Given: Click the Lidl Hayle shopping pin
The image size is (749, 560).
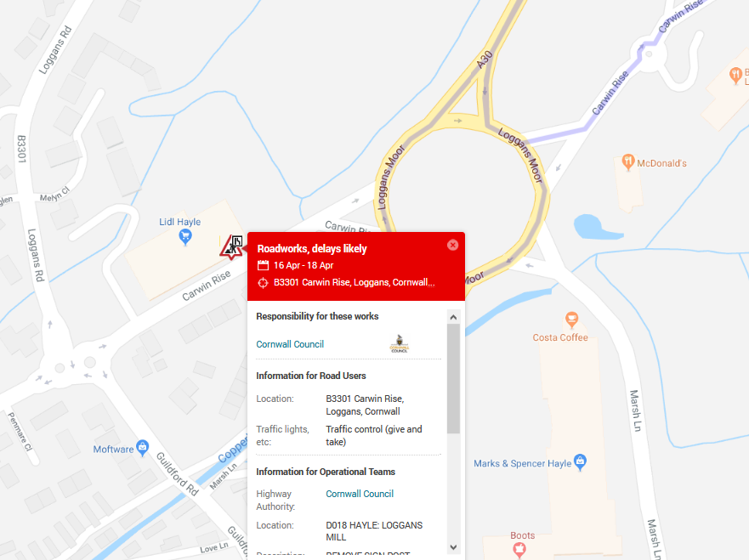Looking at the screenshot, I should [x=185, y=236].
